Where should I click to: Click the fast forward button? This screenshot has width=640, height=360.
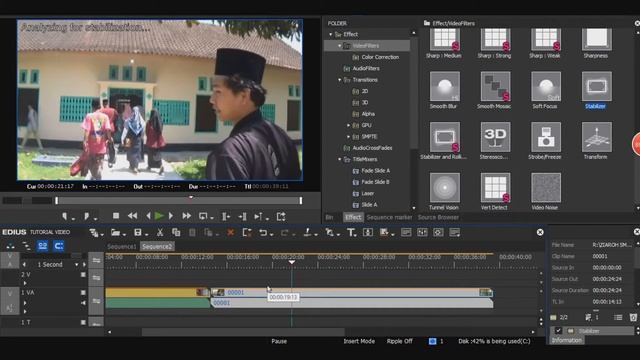tap(187, 216)
